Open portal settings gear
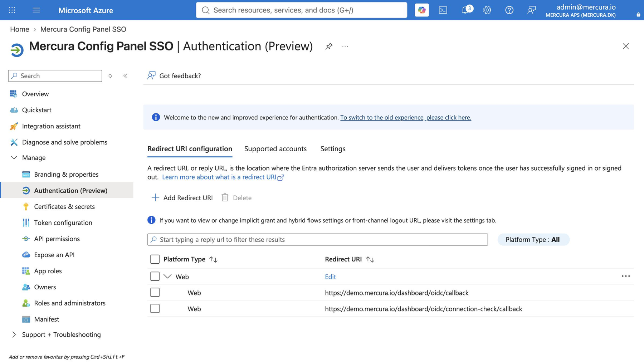The image size is (644, 362). click(487, 10)
